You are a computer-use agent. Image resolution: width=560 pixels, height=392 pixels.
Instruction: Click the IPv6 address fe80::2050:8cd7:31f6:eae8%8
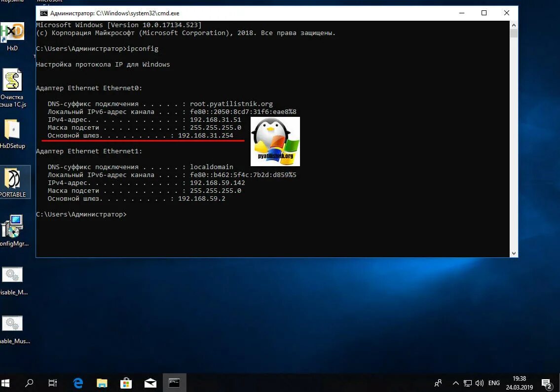pyautogui.click(x=243, y=112)
